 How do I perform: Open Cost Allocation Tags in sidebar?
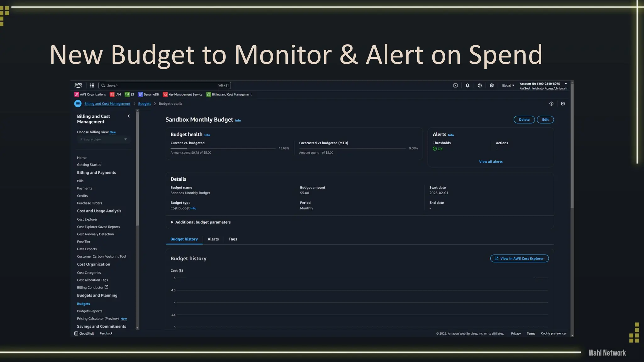click(92, 280)
